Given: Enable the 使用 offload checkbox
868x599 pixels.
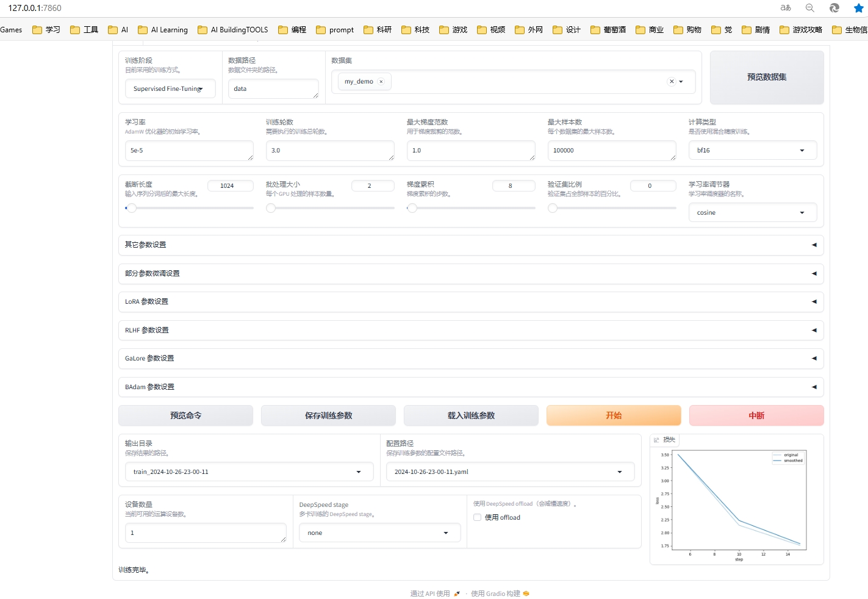Looking at the screenshot, I should coord(478,517).
